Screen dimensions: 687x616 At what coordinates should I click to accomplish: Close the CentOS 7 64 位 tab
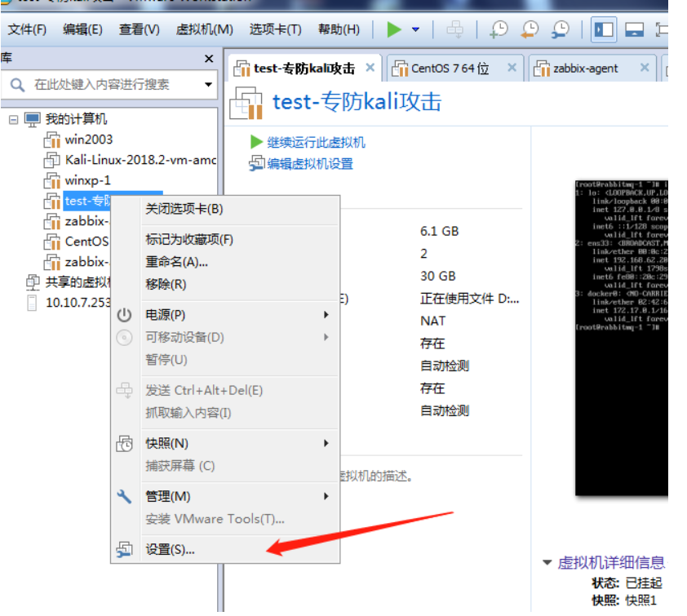[512, 68]
